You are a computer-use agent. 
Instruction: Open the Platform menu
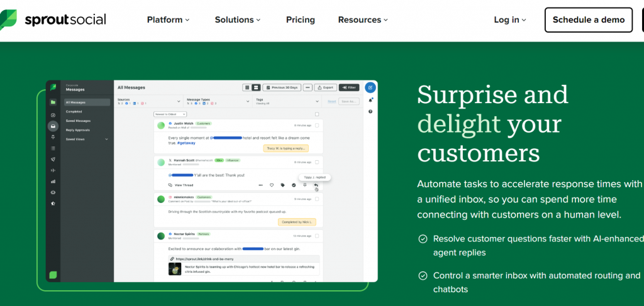(x=168, y=19)
